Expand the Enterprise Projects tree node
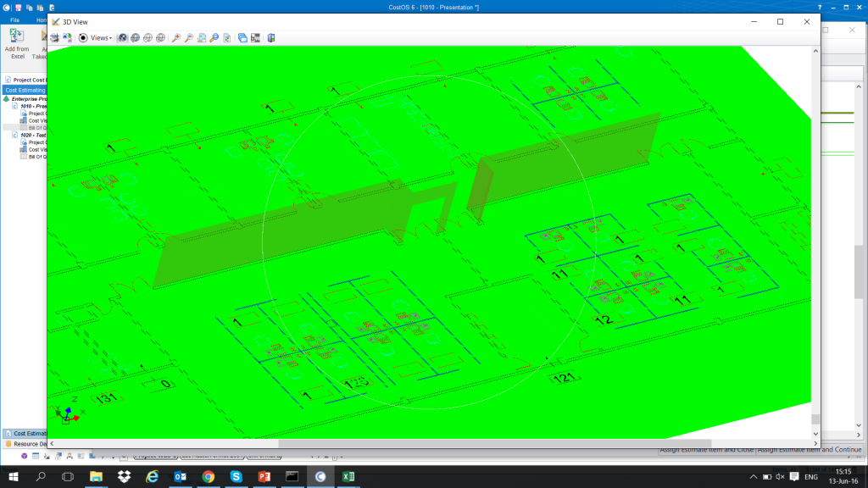 pos(7,99)
